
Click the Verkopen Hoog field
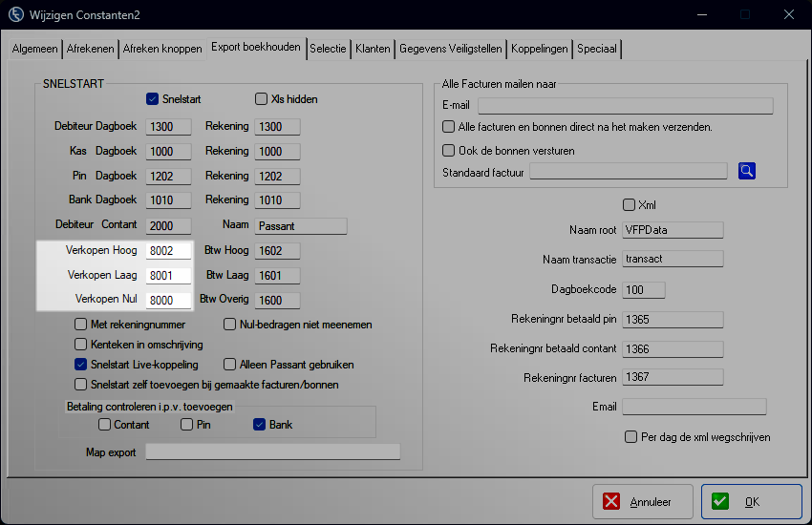pyautogui.click(x=168, y=251)
